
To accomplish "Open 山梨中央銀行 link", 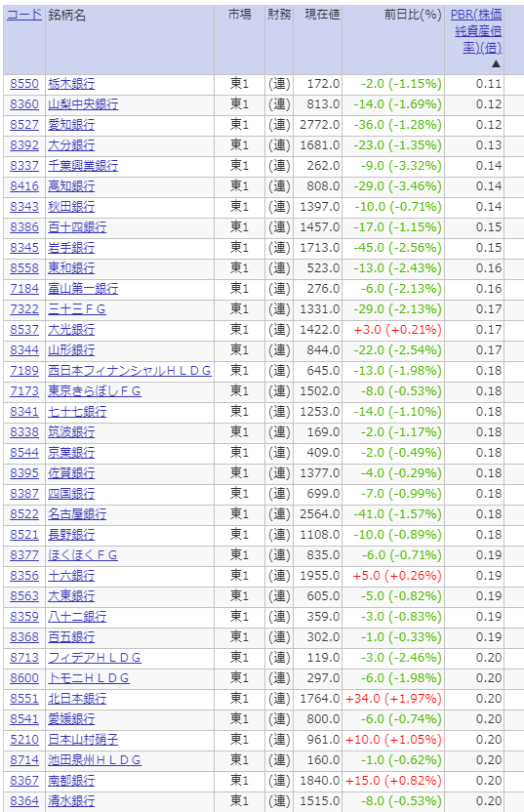I will pos(83,104).
